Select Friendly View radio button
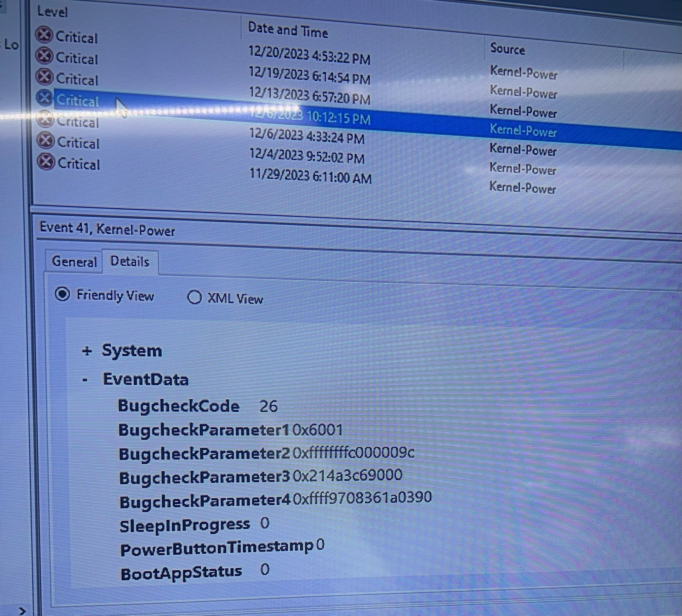The image size is (682, 616). pos(63,294)
